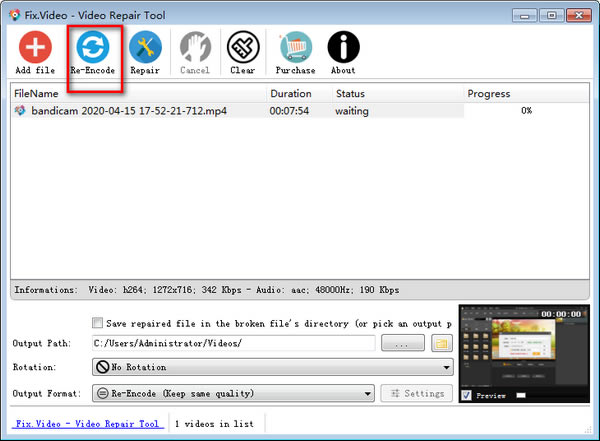Click the 1 videos in list status text
This screenshot has height=441, width=600.
[x=214, y=424]
